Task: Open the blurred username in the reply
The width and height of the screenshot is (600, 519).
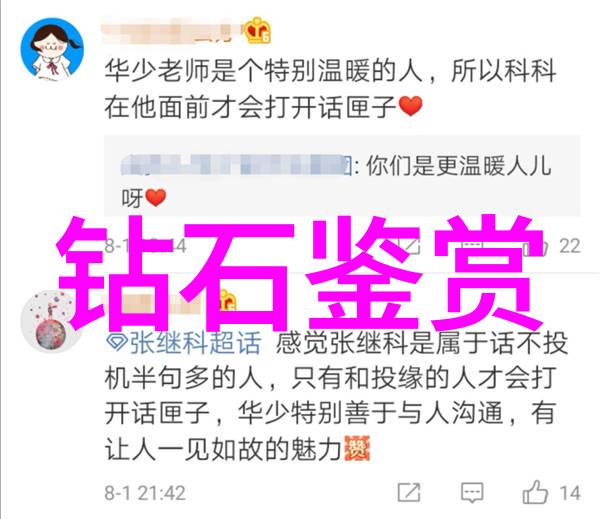Action: click(236, 165)
